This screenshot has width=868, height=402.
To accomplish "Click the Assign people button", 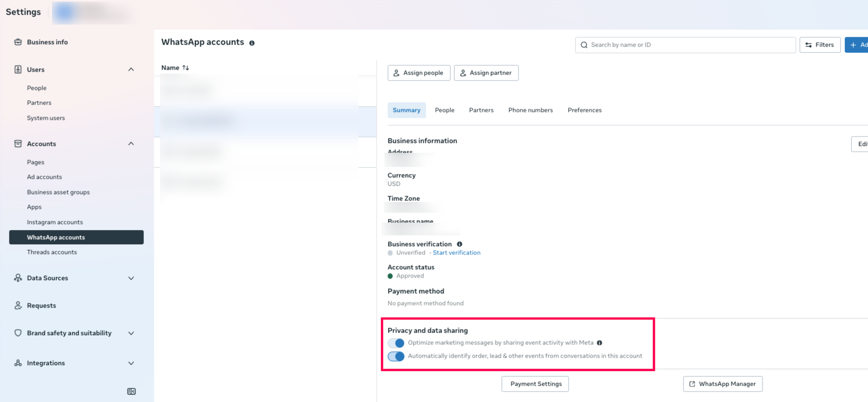I will click(x=419, y=73).
